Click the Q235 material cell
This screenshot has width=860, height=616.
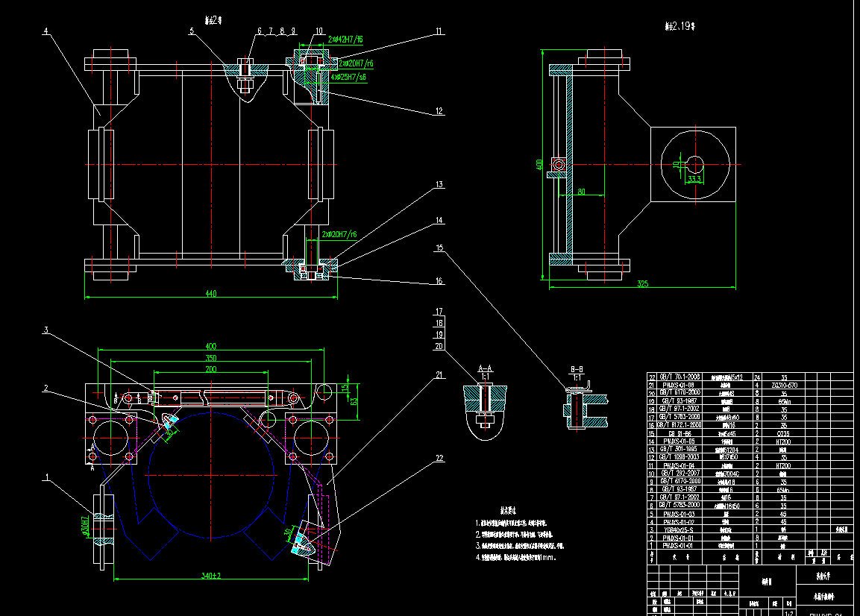[784, 433]
